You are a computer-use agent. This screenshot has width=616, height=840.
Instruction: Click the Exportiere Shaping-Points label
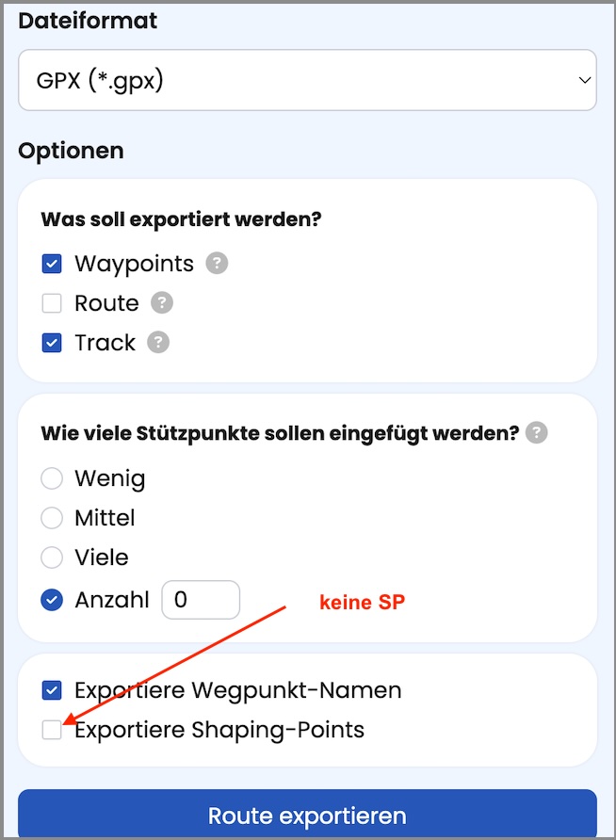tap(219, 730)
